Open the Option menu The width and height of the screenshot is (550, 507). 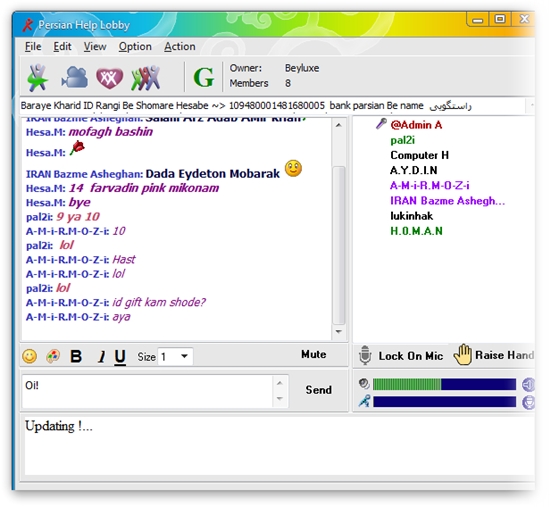(135, 46)
